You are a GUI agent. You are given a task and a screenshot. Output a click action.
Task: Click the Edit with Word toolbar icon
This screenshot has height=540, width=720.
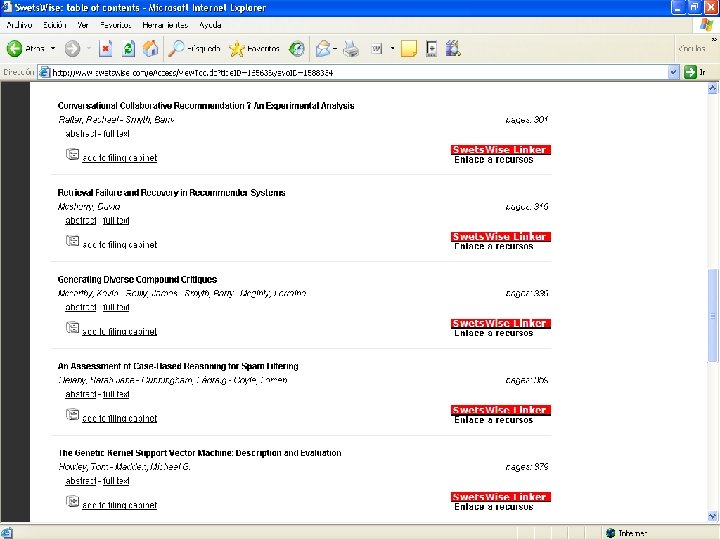tap(377, 48)
